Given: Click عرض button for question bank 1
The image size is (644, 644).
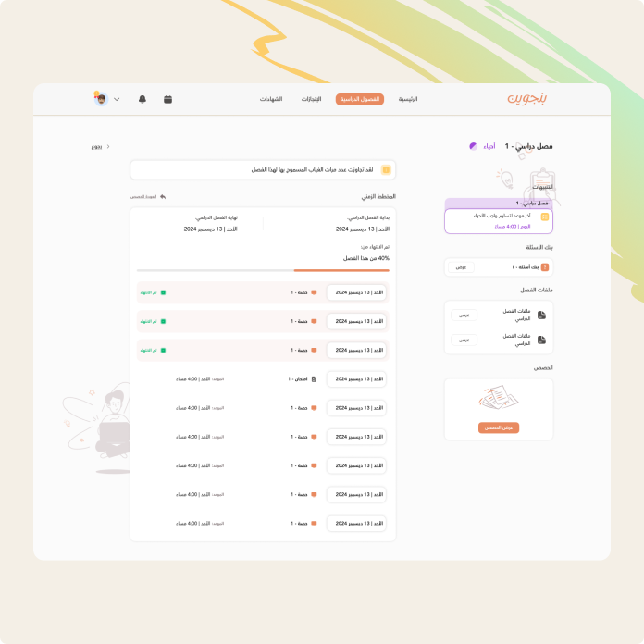Looking at the screenshot, I should coord(461,267).
